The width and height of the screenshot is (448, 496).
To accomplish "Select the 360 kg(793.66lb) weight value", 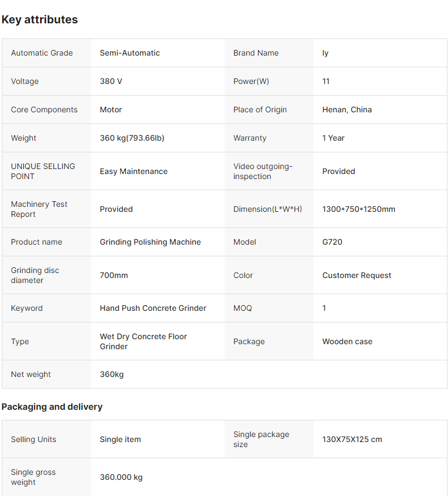I will click(x=132, y=138).
